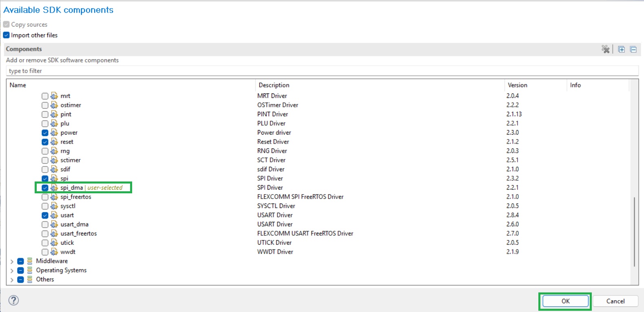
Task: Click the sysctl component icon
Action: [x=54, y=206]
